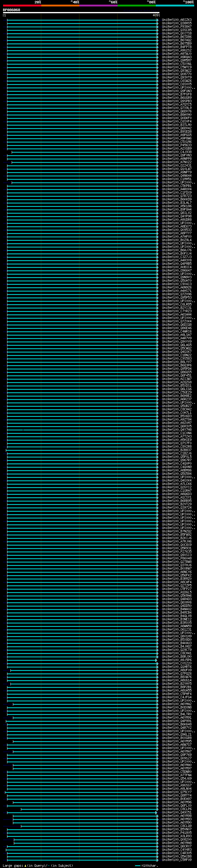
Task: Click the "=100char." scale legend
Action: pyautogui.click(x=146, y=866)
